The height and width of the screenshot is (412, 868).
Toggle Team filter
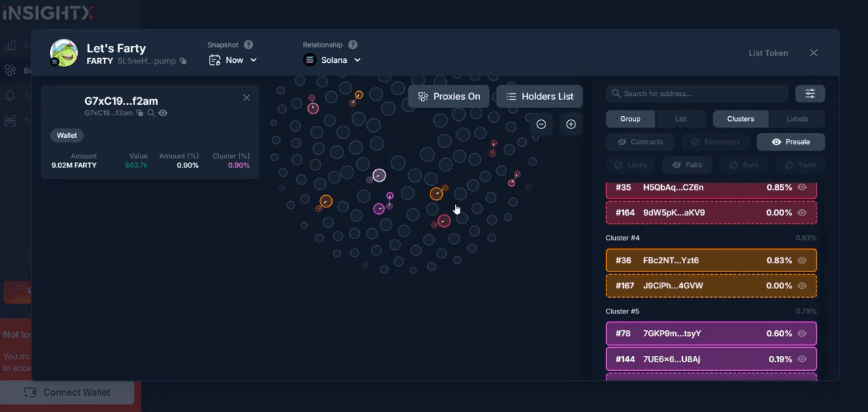800,165
